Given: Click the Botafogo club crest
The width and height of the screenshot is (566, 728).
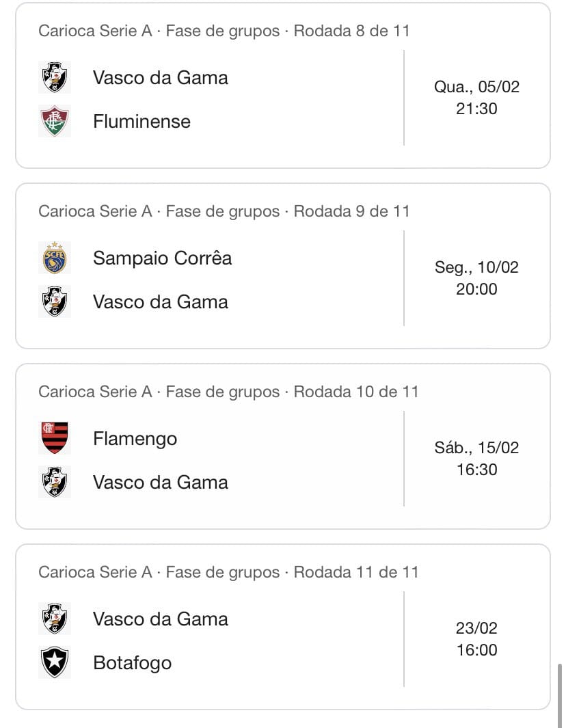Looking at the screenshot, I should [55, 662].
